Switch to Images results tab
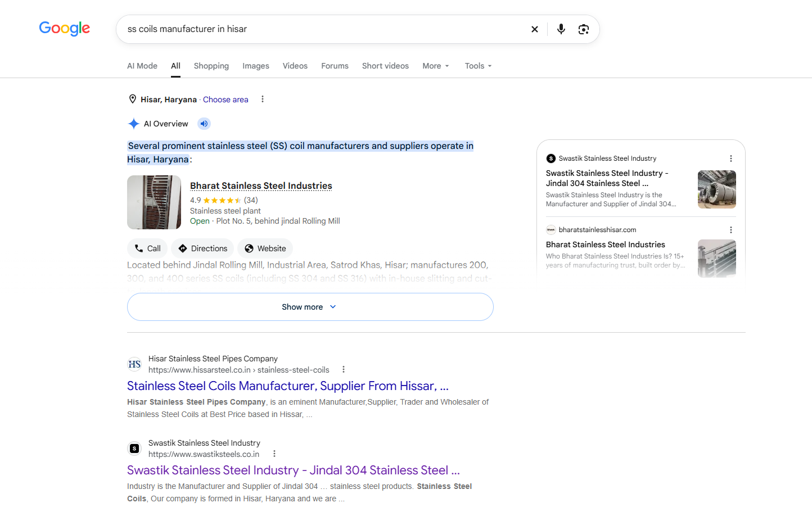The image size is (812, 512). pyautogui.click(x=256, y=66)
